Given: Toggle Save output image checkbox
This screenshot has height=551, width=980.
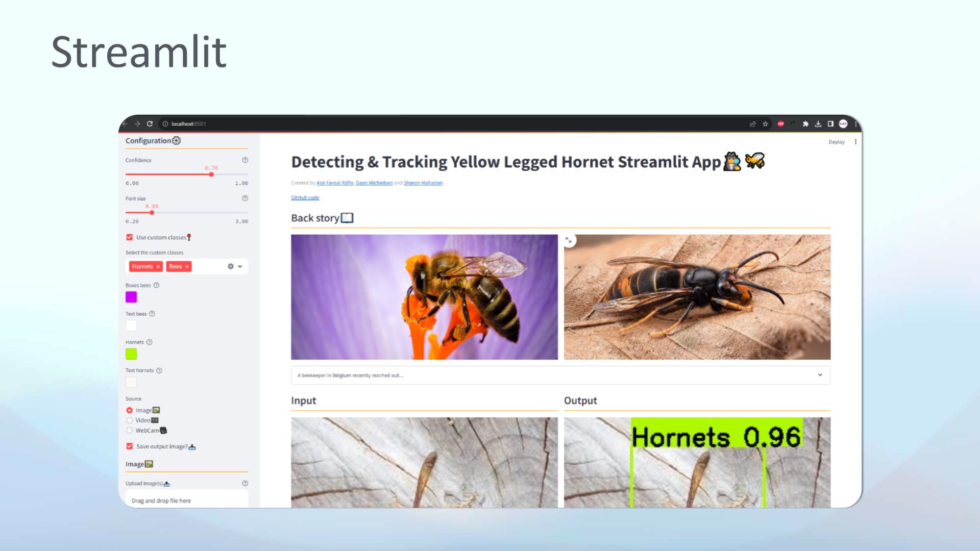Looking at the screenshot, I should tap(130, 446).
